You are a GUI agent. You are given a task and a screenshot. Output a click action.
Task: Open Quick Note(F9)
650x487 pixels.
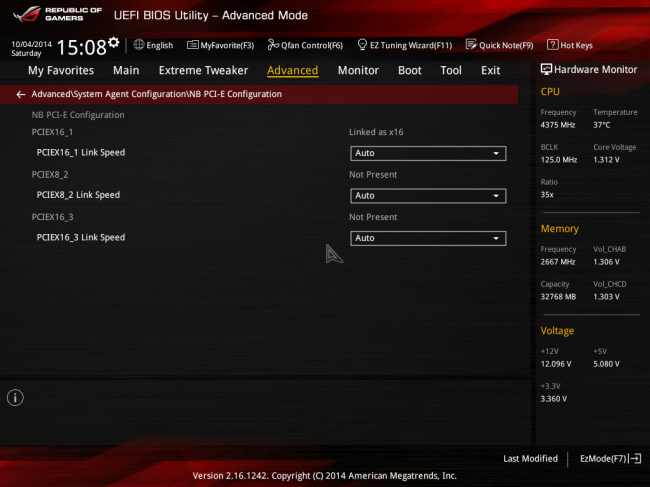[x=500, y=45]
